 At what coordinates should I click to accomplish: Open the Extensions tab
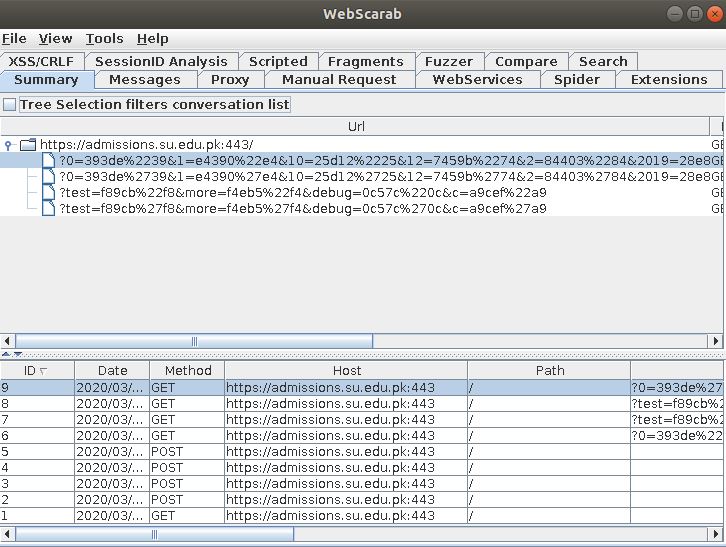pyautogui.click(x=669, y=80)
